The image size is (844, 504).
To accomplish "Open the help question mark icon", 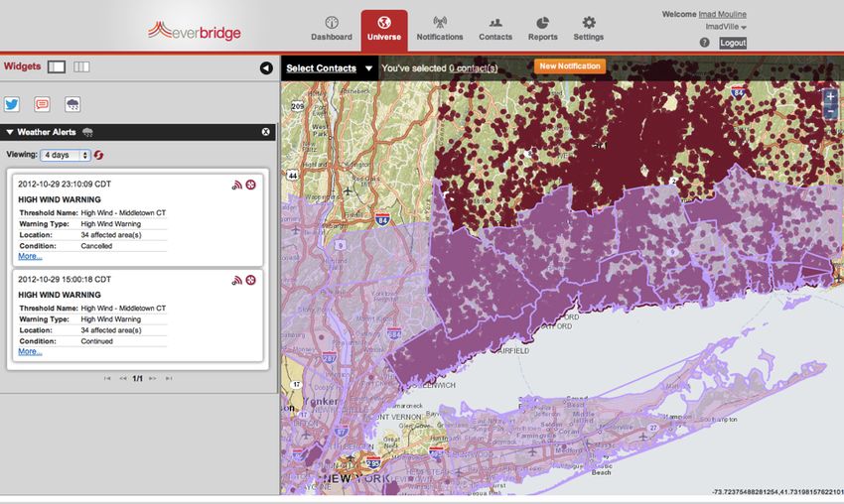I will [x=704, y=44].
